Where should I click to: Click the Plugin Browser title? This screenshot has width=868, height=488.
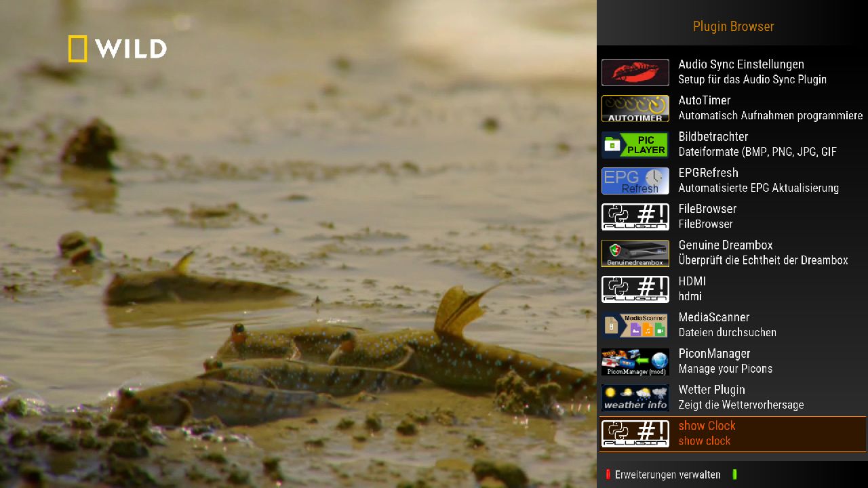coord(733,26)
